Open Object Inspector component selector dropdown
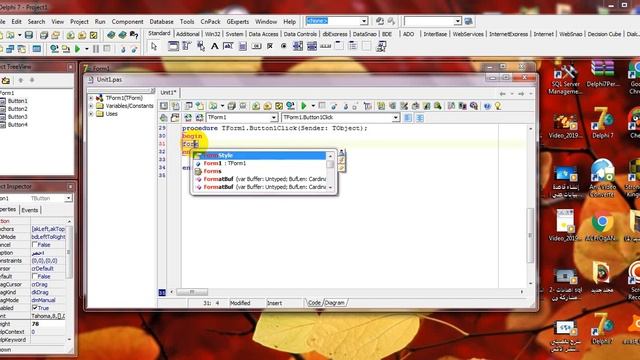The image size is (640, 360). coord(68,198)
